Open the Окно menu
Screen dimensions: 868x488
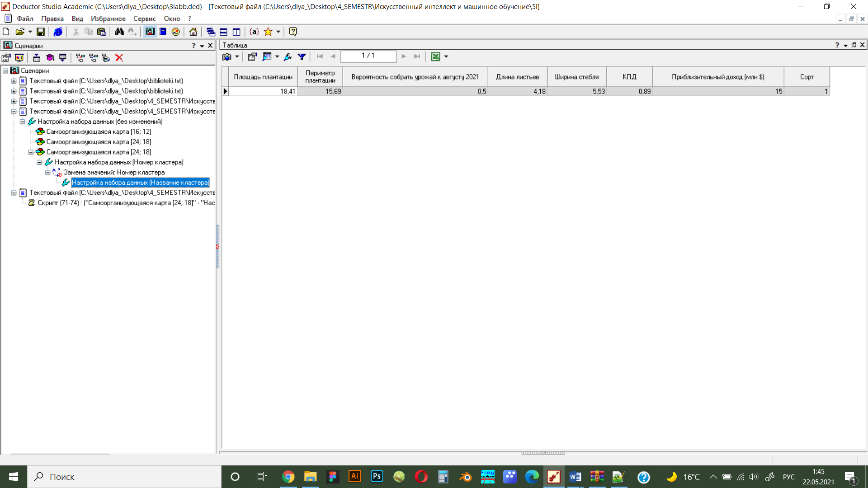(x=172, y=19)
